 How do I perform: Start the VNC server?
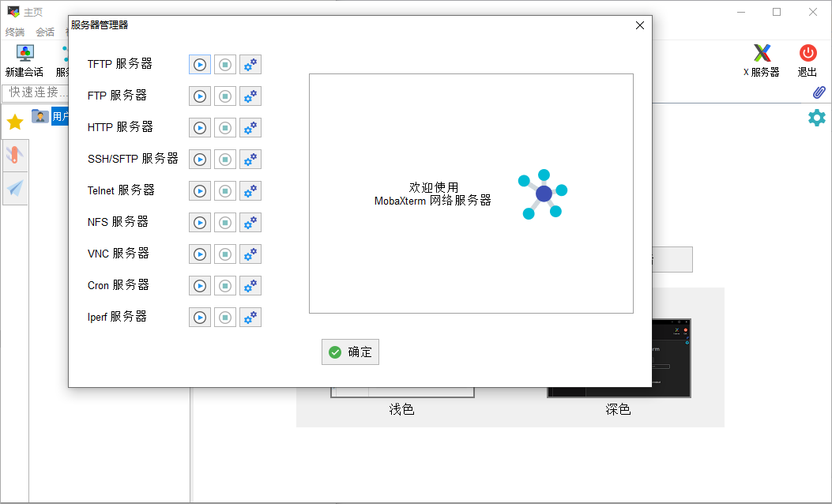(200, 254)
